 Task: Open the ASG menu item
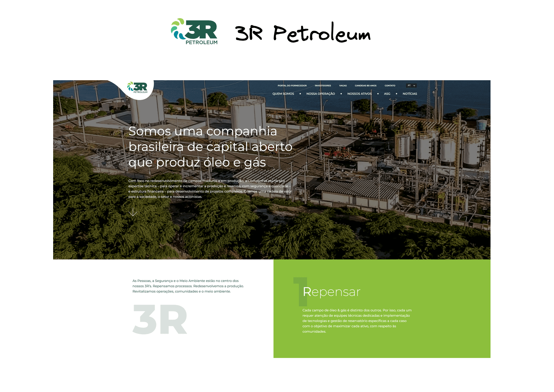(387, 94)
